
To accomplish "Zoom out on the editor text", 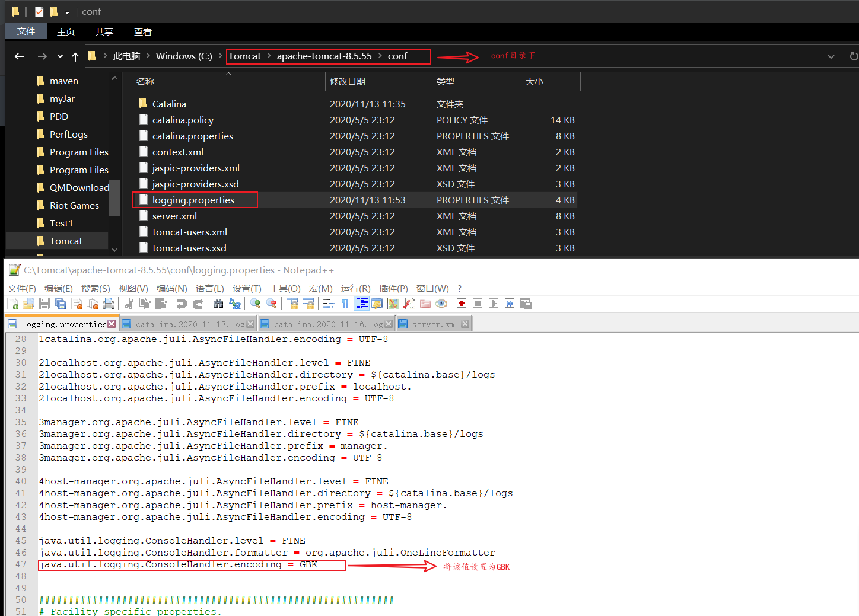I will pyautogui.click(x=271, y=304).
